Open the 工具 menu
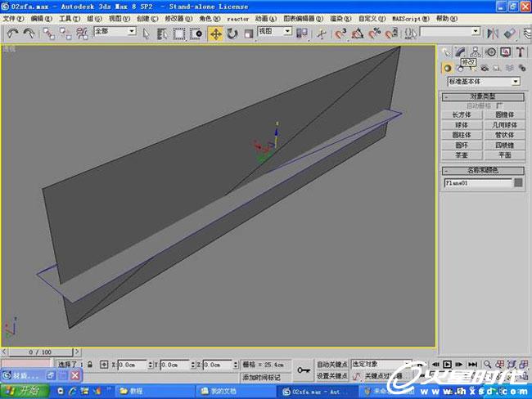The image size is (532, 399). [x=70, y=19]
